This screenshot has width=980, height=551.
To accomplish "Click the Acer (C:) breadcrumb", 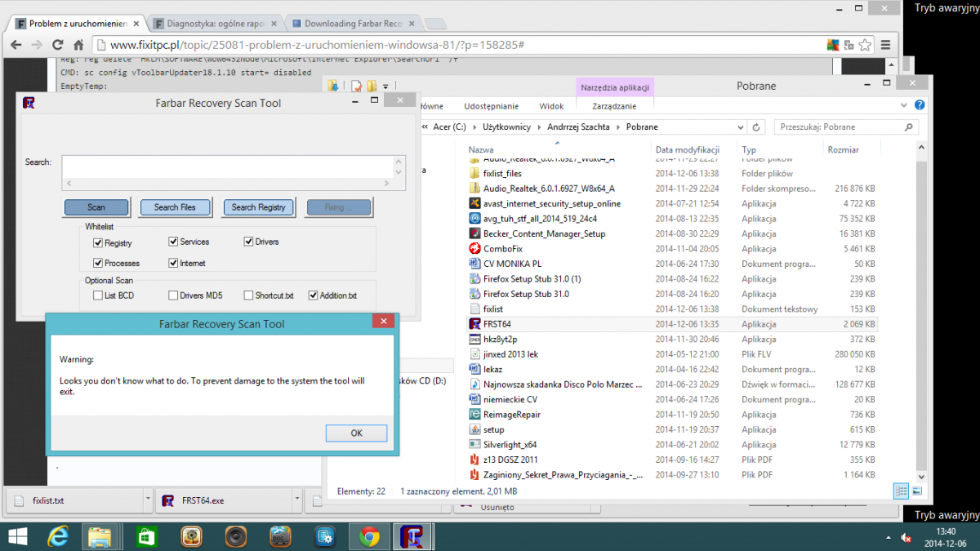I will (x=449, y=127).
